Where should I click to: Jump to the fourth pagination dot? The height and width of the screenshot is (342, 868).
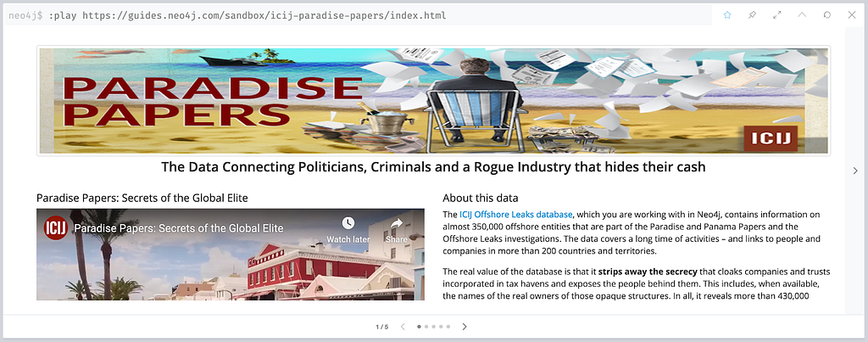click(441, 327)
